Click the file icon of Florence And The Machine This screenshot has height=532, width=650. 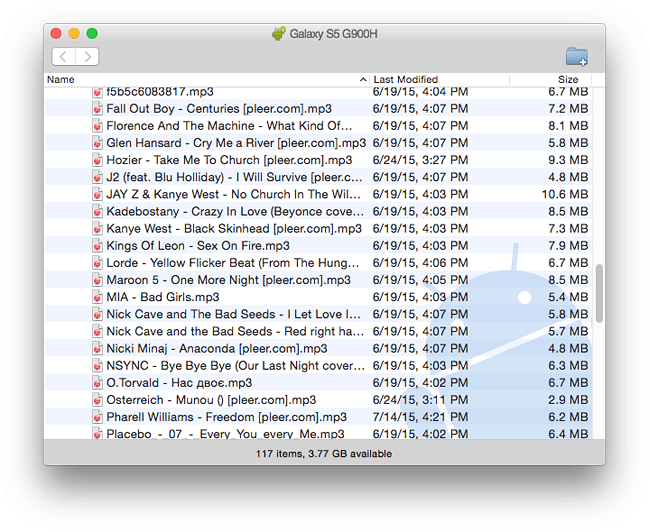pos(97,126)
